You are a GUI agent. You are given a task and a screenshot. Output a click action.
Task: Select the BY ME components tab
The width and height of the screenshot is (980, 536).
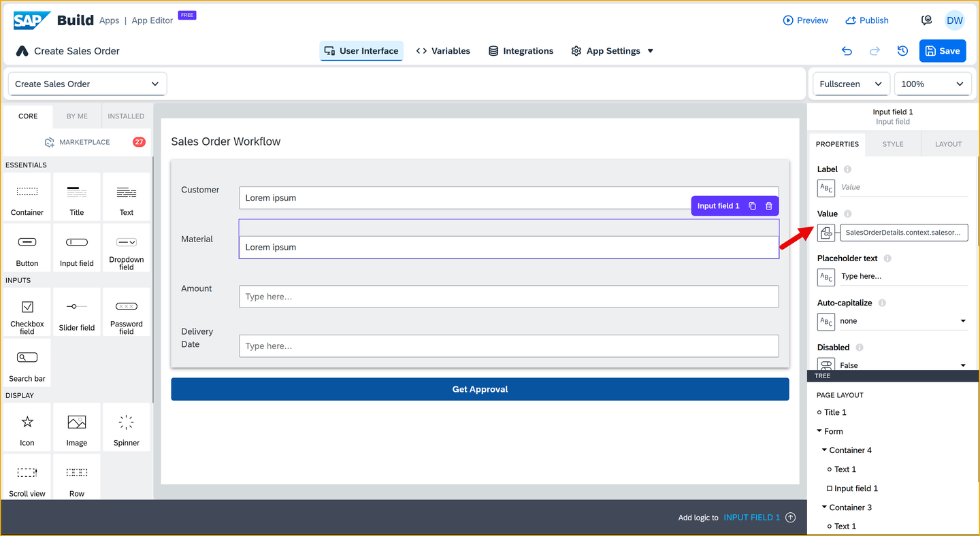pos(77,116)
